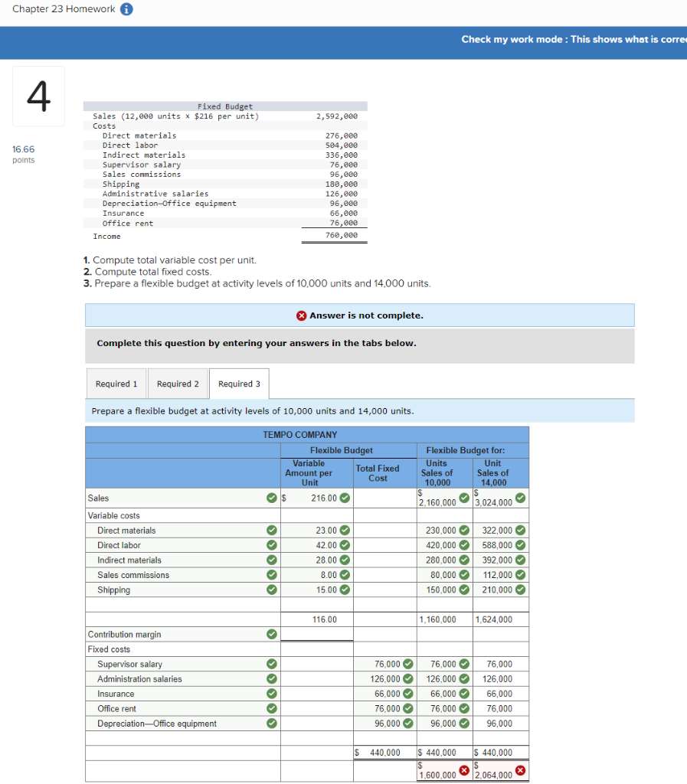Image resolution: width=687 pixels, height=784 pixels.
Task: Click the Depreciation fixed cost 96,000 field
Action: point(385,724)
